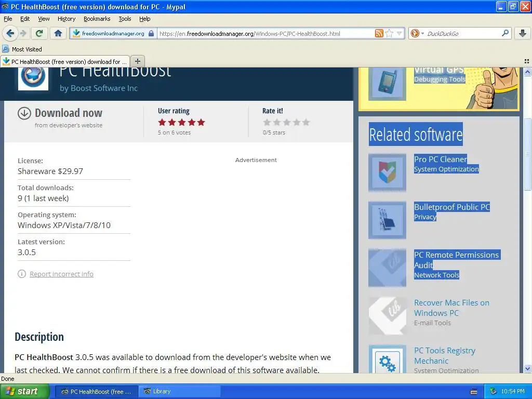Open the Home page icon

click(x=58, y=33)
